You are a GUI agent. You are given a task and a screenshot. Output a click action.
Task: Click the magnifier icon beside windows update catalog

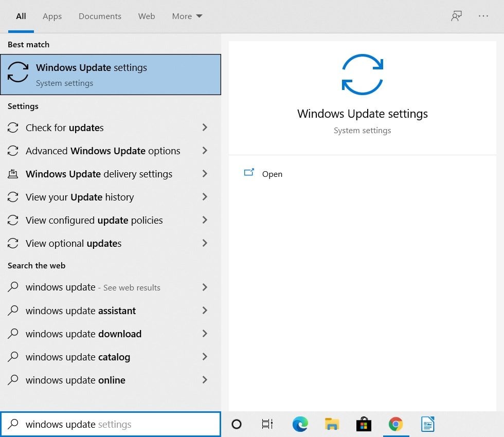point(13,357)
